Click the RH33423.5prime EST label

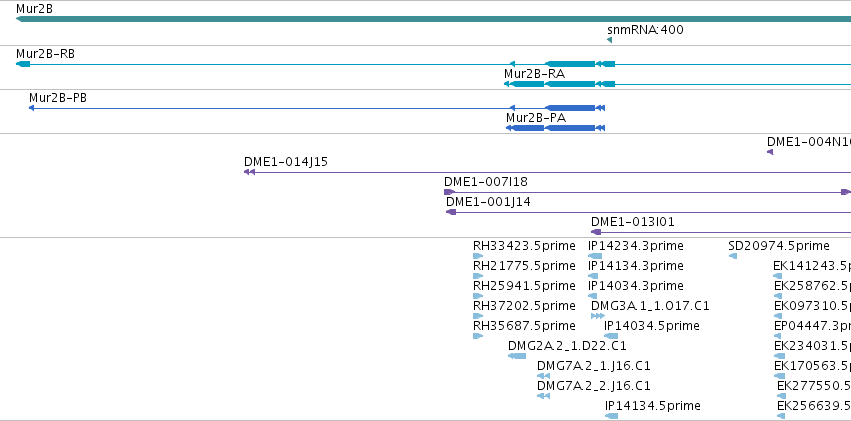point(524,246)
